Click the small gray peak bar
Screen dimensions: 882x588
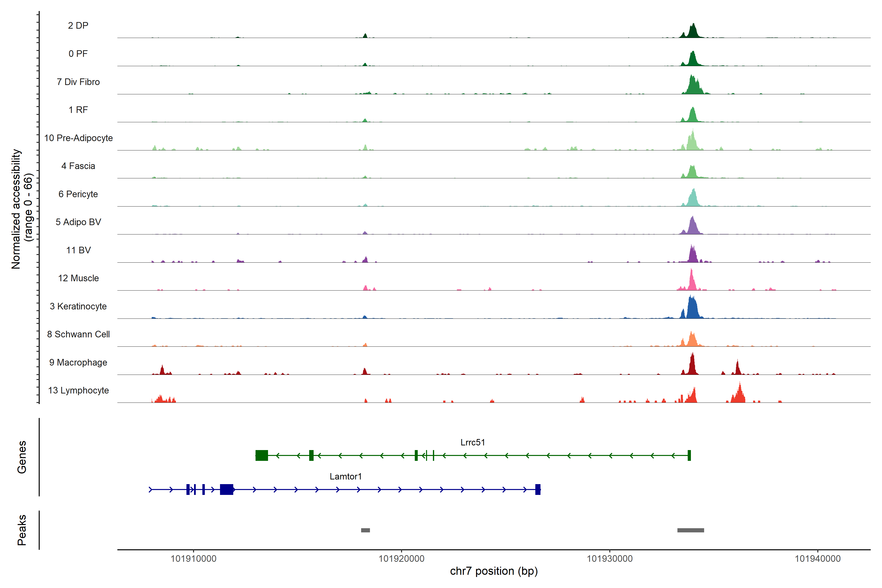point(365,530)
